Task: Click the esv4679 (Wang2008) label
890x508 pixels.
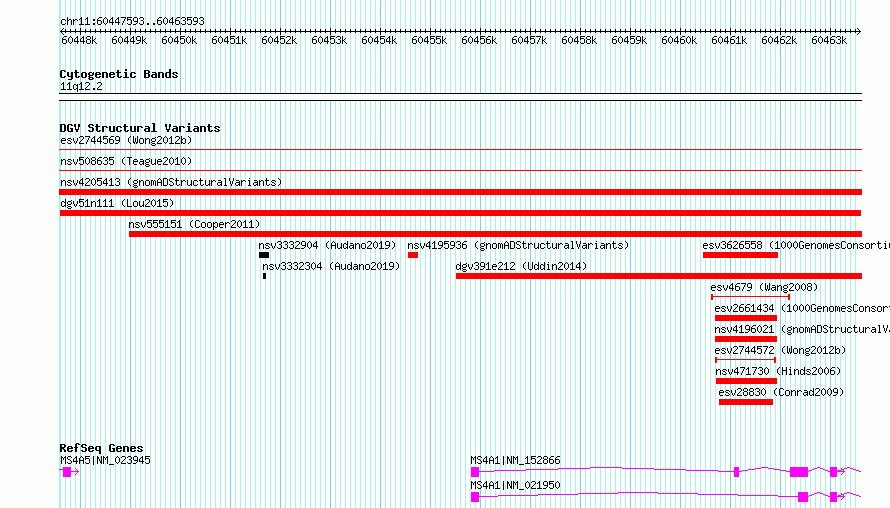Action: (764, 287)
